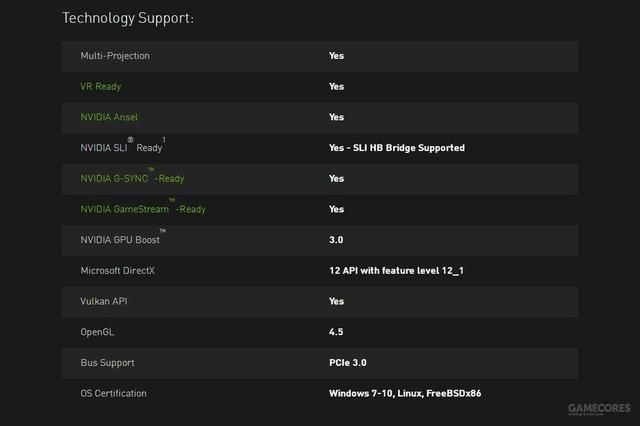
Task: Click the OpenGL row label
Action: click(99, 332)
